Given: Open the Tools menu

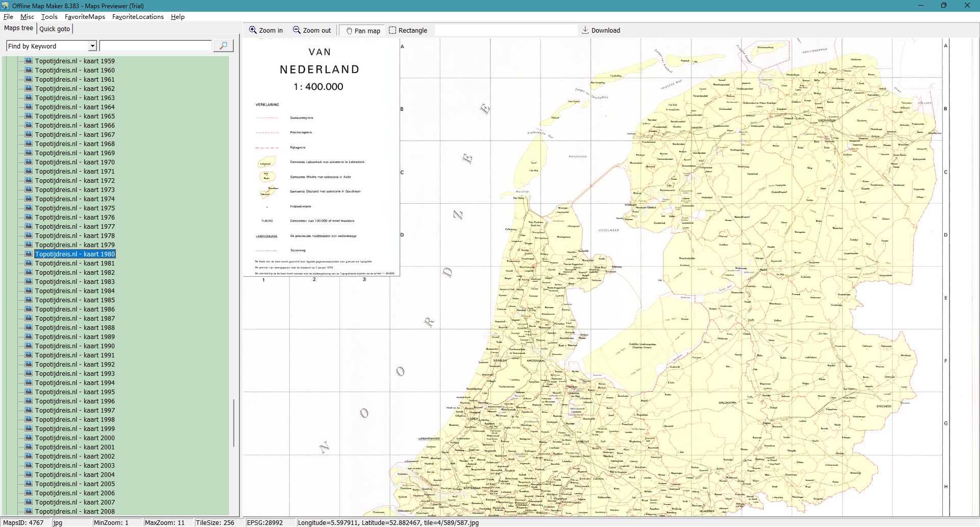Looking at the screenshot, I should 50,17.
